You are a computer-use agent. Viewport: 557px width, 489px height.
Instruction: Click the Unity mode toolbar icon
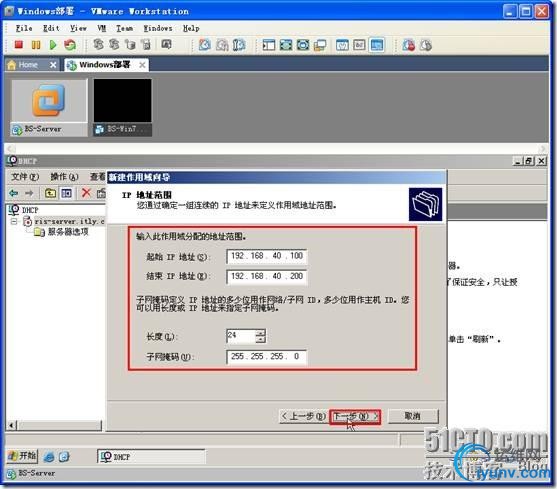click(x=320, y=45)
